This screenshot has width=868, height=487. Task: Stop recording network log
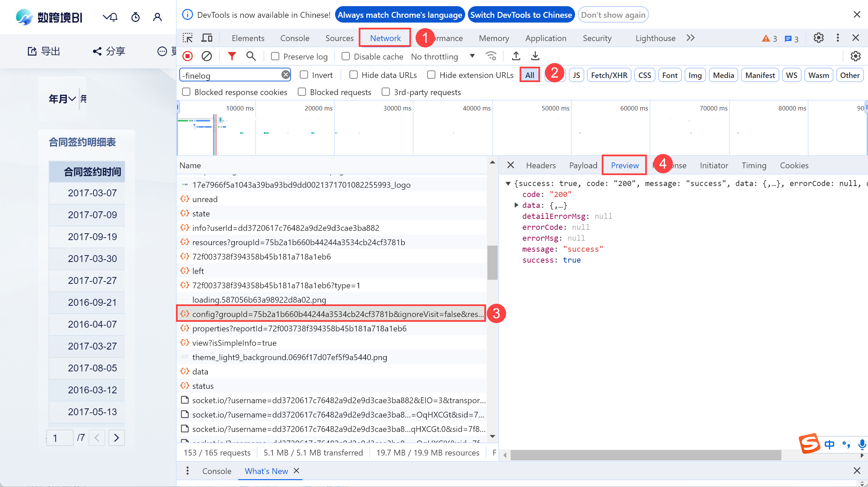click(188, 56)
